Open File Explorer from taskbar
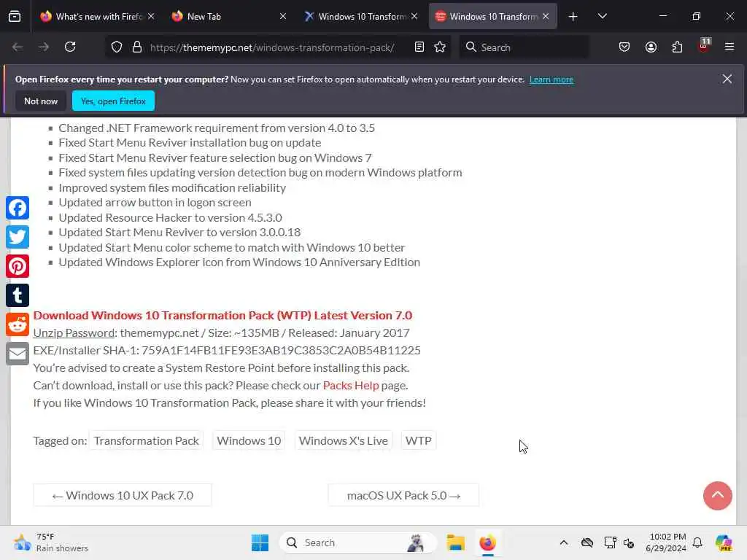The image size is (747, 560). [x=455, y=542]
